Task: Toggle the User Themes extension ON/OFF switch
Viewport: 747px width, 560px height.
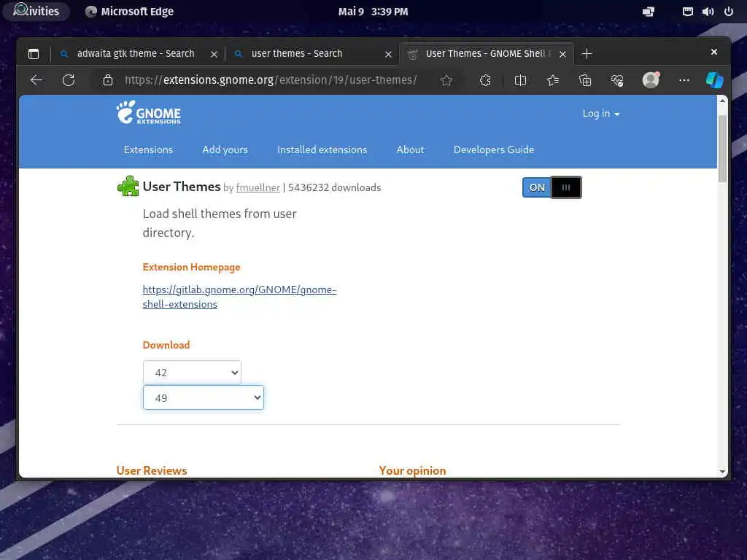Action: [x=551, y=187]
